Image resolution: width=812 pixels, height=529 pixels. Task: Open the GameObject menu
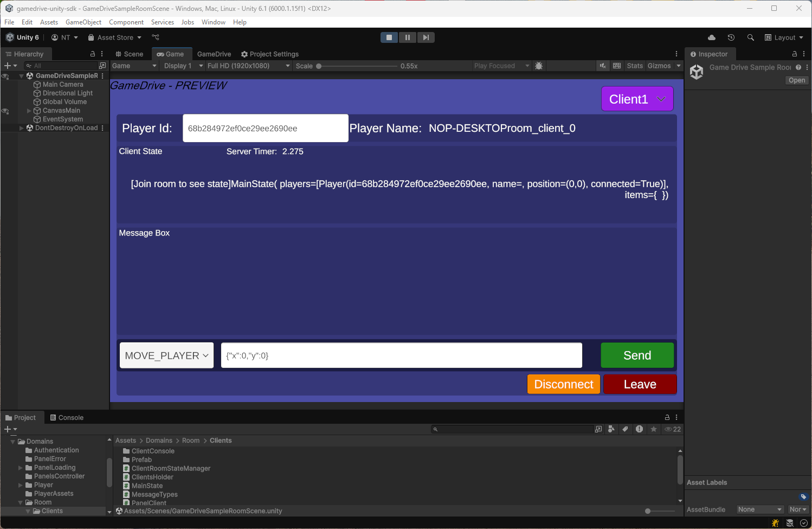tap(83, 22)
